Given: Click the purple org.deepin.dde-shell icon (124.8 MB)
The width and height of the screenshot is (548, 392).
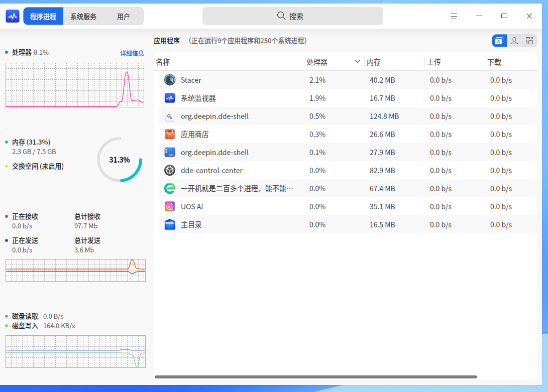Looking at the screenshot, I should point(170,116).
